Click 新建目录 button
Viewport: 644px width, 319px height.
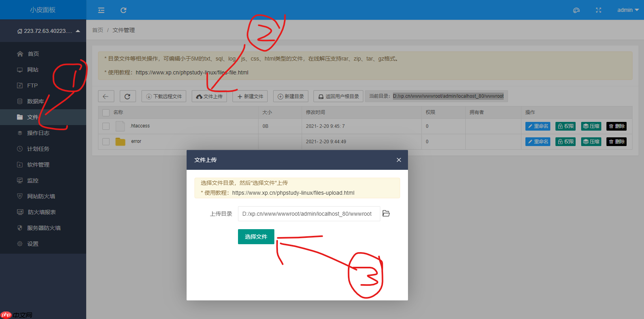coord(291,96)
